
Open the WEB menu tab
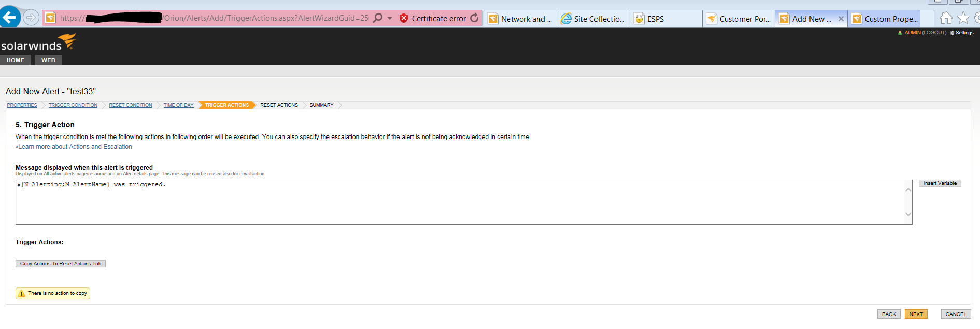[48, 60]
